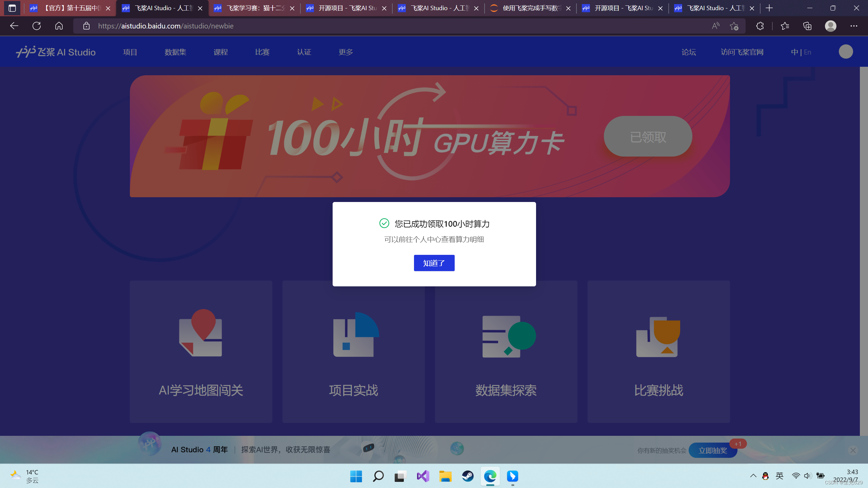Open the favorites list icon
The width and height of the screenshot is (868, 488).
point(785,26)
